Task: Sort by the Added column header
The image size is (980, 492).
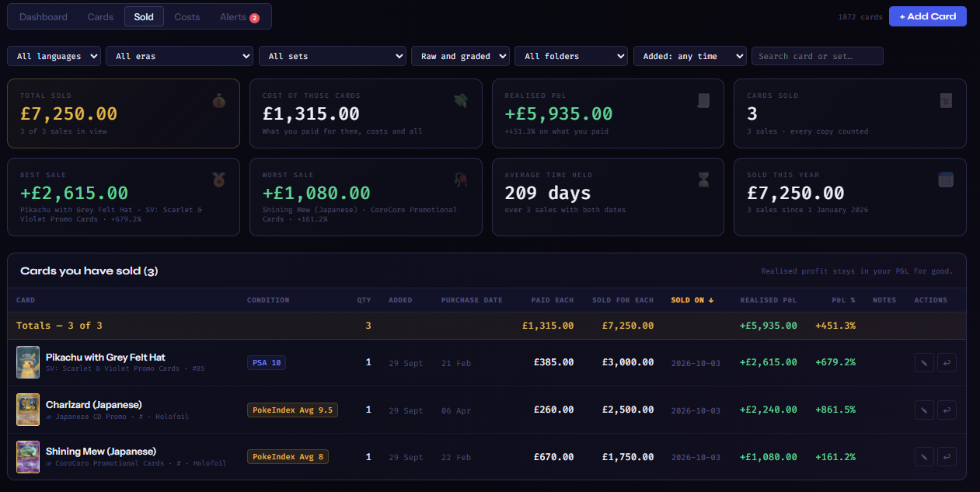Action: pyautogui.click(x=400, y=300)
